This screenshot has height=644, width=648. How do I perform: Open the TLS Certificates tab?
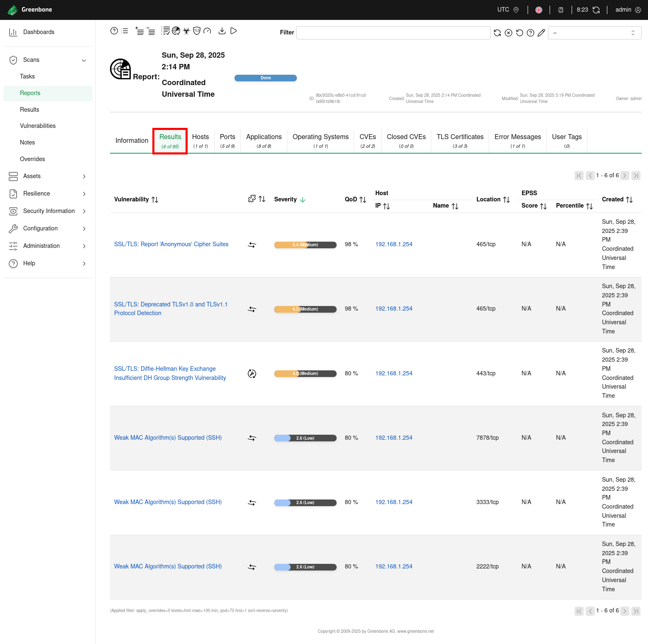click(460, 141)
